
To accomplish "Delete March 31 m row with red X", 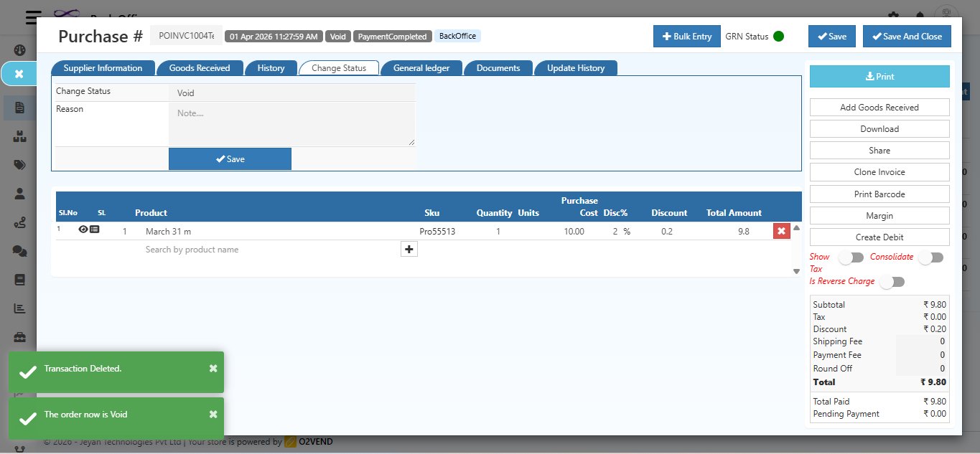I will click(781, 231).
